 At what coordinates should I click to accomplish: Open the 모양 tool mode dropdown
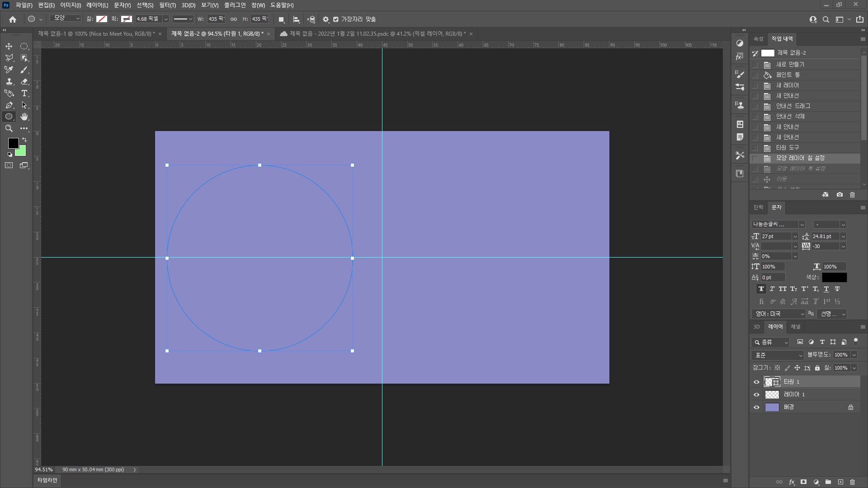tap(66, 19)
